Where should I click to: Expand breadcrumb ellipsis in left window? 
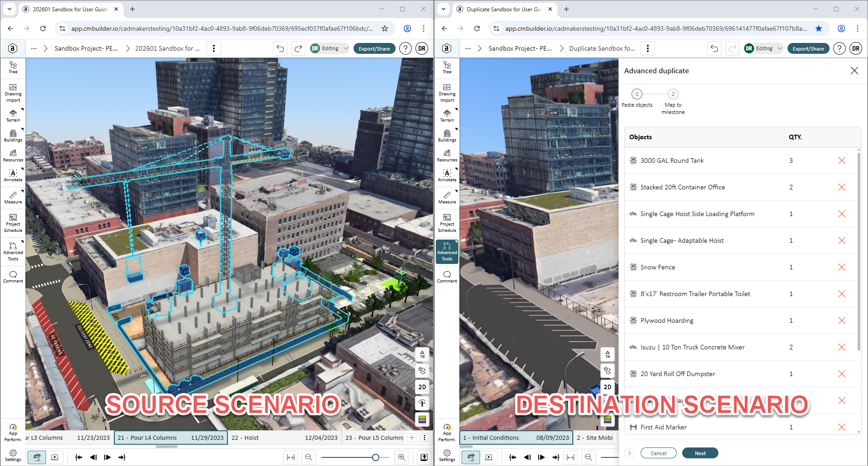point(34,48)
